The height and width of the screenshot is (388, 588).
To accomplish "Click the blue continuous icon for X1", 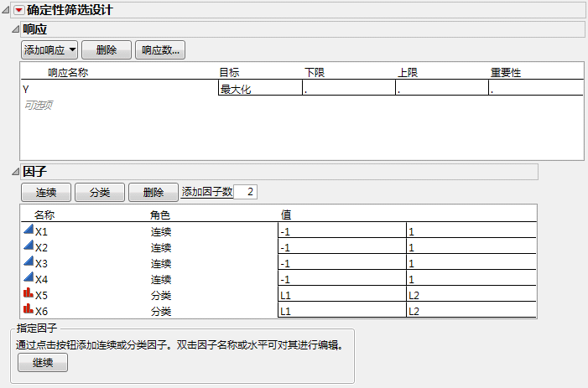I will point(29,229).
